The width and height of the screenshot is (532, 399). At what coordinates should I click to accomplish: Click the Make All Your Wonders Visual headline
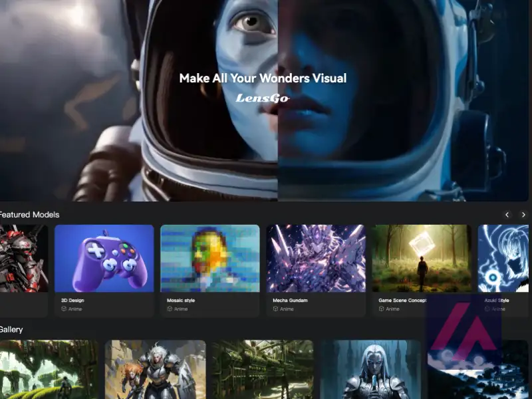coord(263,78)
